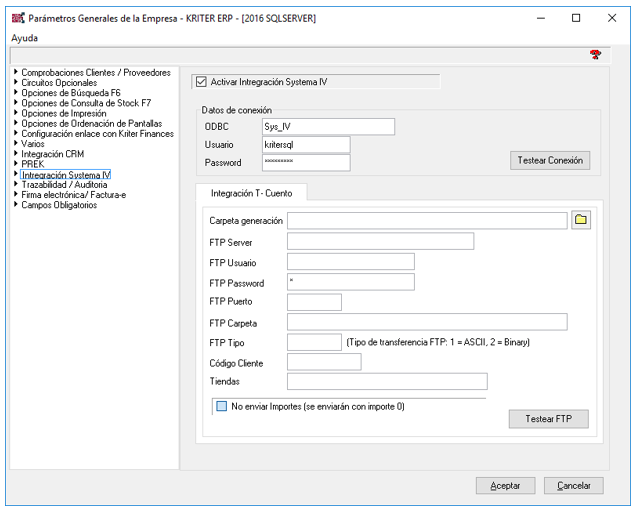635x512 pixels.
Task: Click the Kriter ERP app icon in title bar
Action: coord(18,18)
